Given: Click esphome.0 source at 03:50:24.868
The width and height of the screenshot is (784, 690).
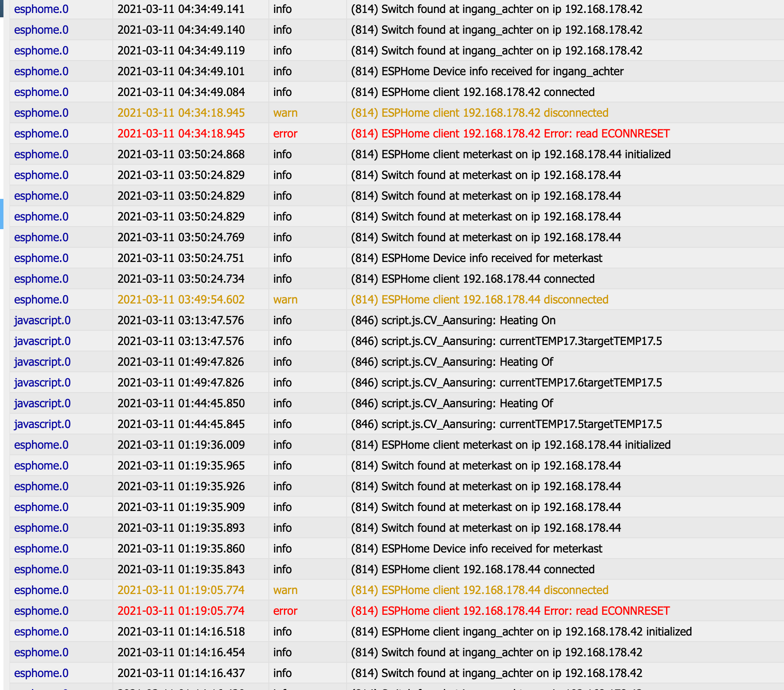Looking at the screenshot, I should point(41,154).
